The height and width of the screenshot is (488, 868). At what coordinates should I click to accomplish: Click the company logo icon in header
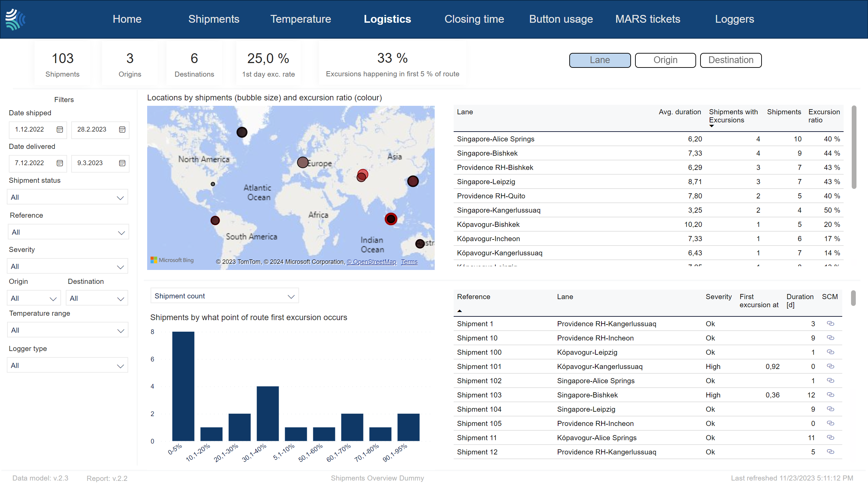click(x=16, y=19)
